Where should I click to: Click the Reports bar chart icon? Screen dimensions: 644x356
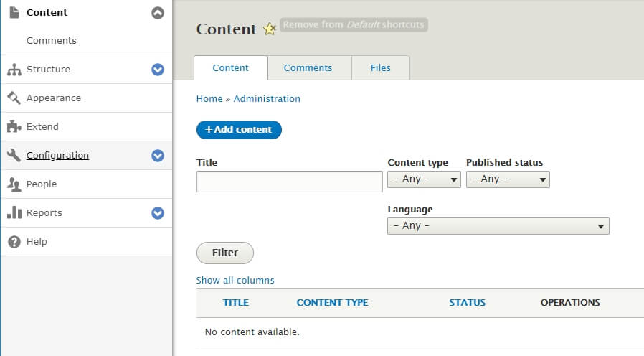tap(14, 212)
